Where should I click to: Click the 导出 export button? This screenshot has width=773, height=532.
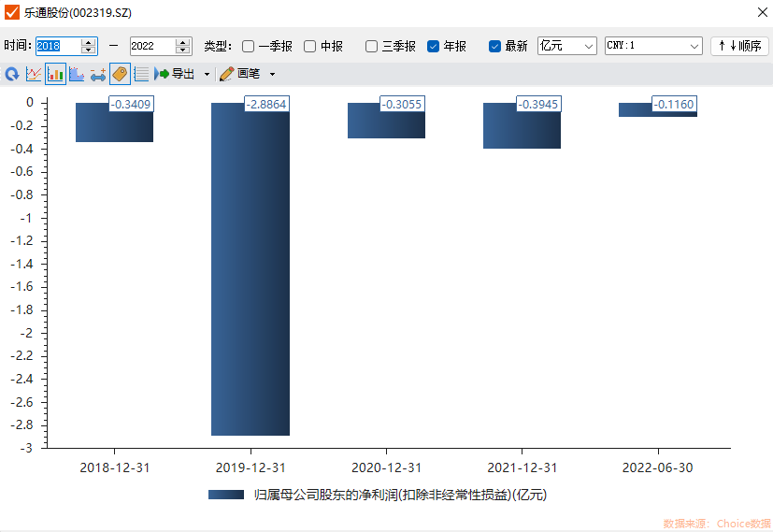tap(175, 74)
